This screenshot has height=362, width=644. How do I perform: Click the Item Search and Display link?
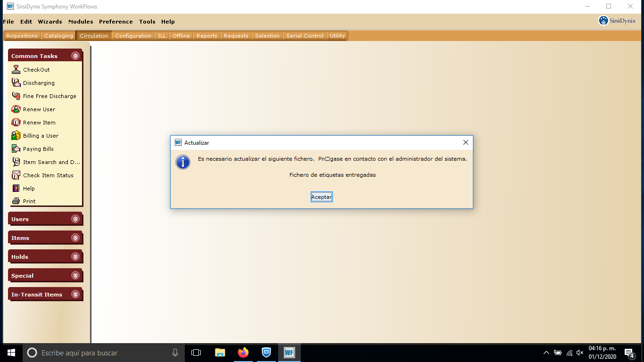click(x=51, y=162)
